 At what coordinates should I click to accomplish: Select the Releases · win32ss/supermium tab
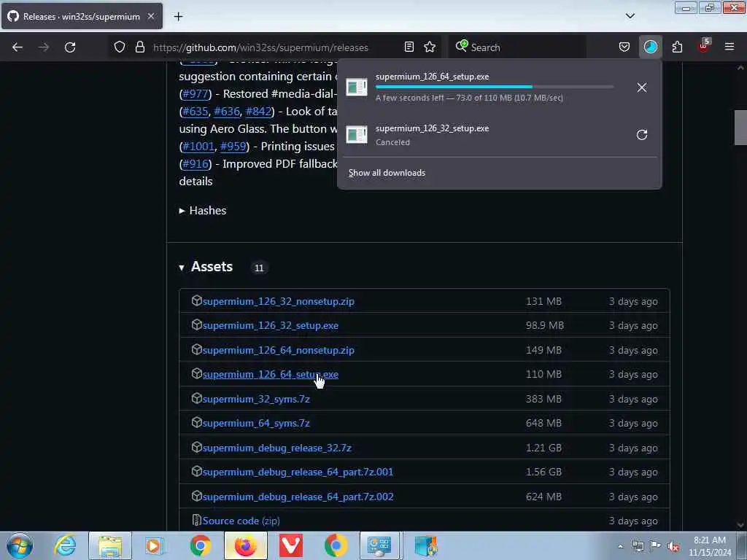point(82,16)
